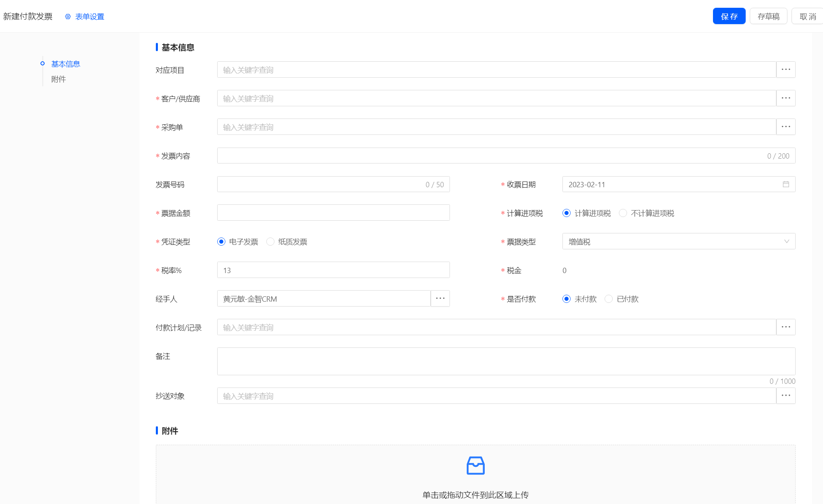Focus the 票据金额 input field

click(x=333, y=213)
